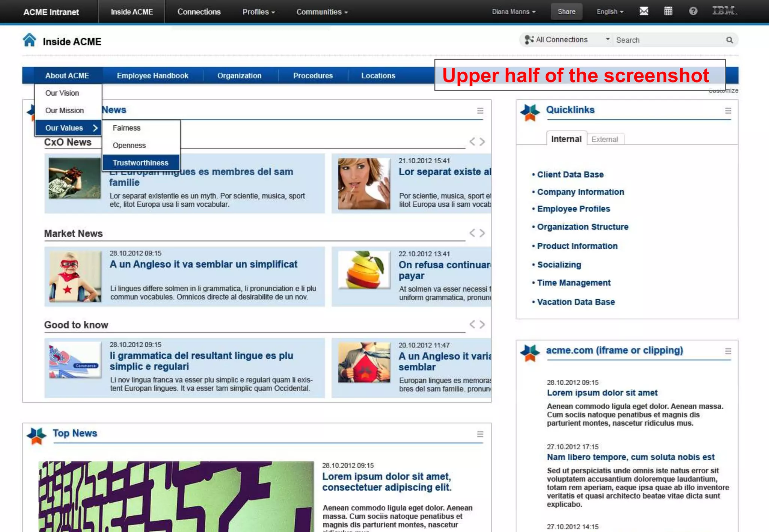Click the Quicklinks star logo icon
769x532 pixels.
[530, 113]
